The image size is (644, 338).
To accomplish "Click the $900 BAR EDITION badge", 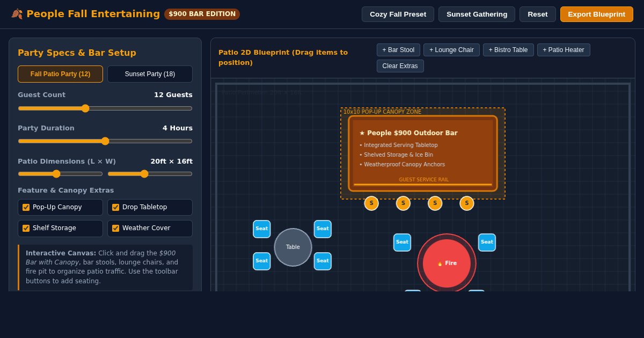I will pos(202,14).
